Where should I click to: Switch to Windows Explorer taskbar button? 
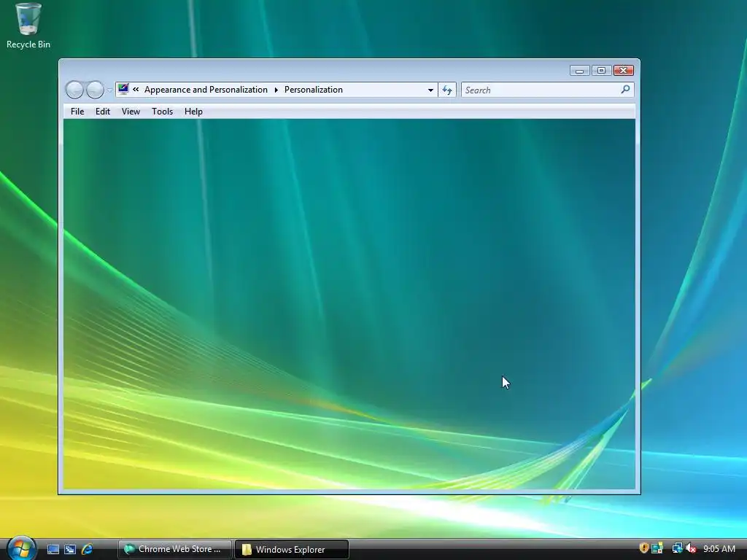pyautogui.click(x=292, y=549)
